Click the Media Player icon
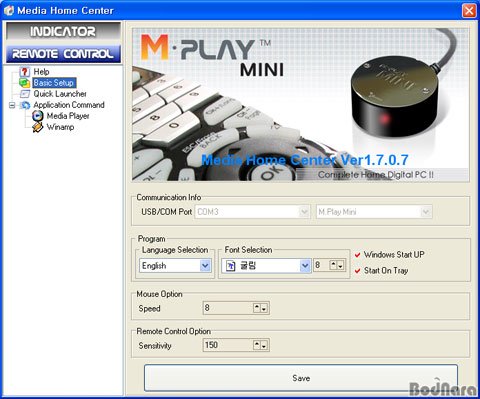Image resolution: width=480 pixels, height=399 pixels. point(38,116)
